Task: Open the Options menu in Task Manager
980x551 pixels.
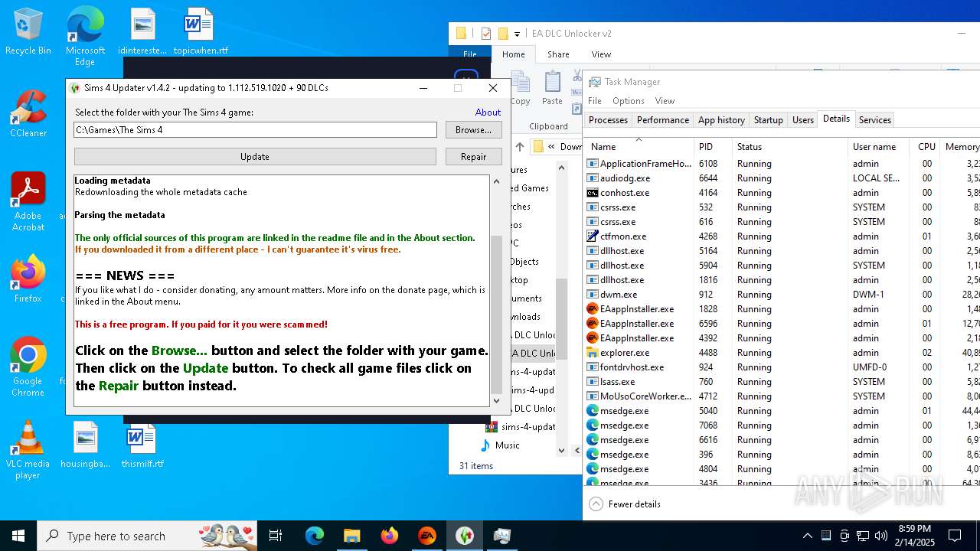Action: pos(628,100)
